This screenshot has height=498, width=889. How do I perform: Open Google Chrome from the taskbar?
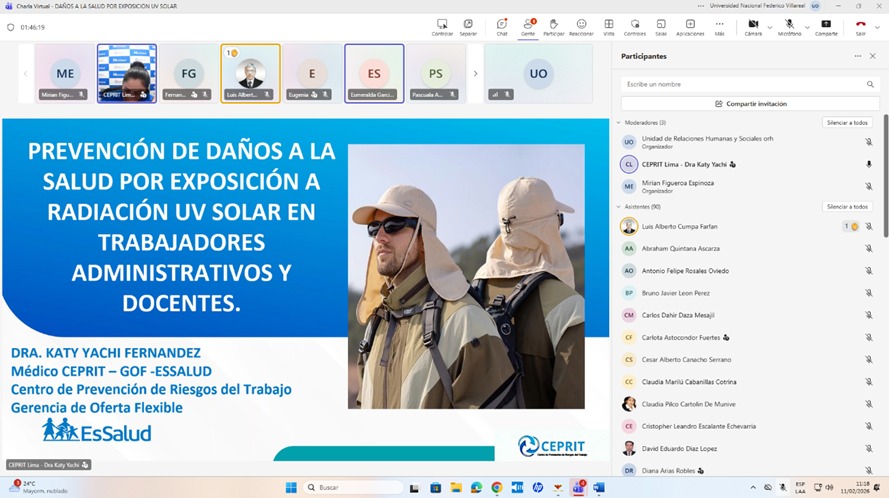(497, 487)
